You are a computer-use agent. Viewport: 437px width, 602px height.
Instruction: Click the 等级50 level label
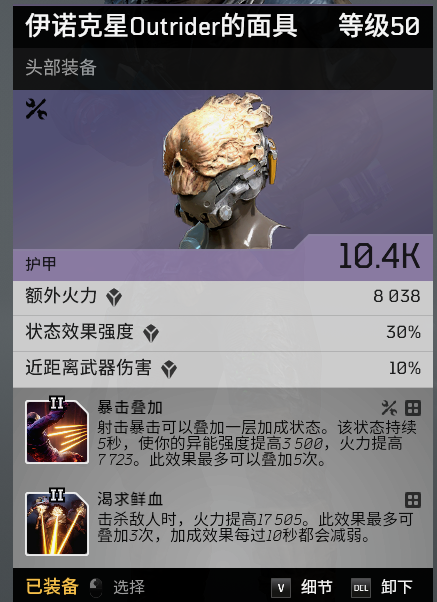[379, 26]
